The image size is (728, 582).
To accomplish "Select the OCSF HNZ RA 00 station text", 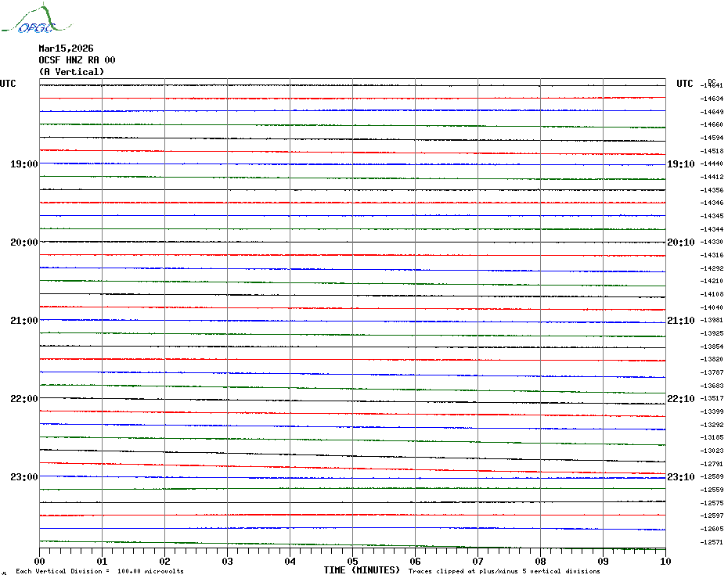I will click(77, 60).
